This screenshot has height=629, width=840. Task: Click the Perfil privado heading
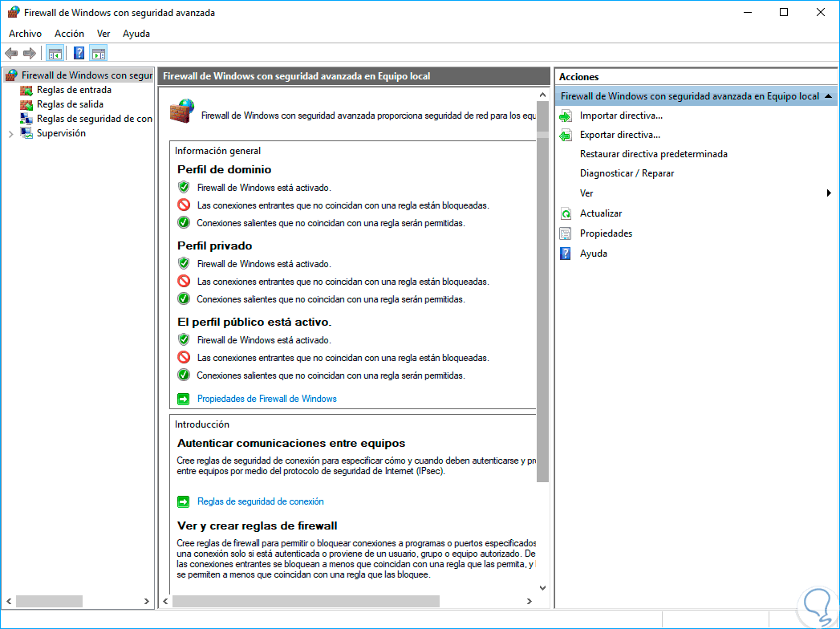tap(214, 246)
